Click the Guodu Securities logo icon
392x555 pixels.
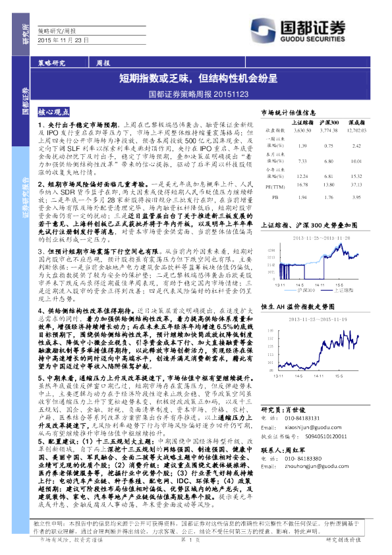tap(264, 31)
